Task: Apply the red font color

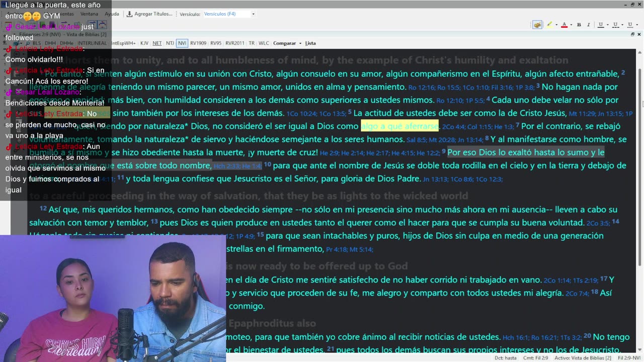Action: coord(564,25)
